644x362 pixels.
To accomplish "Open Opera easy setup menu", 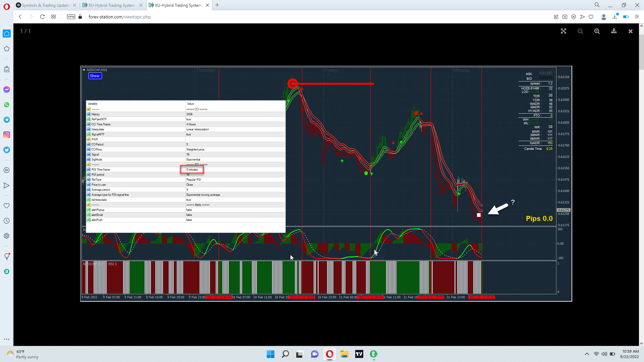I will 637,17.
